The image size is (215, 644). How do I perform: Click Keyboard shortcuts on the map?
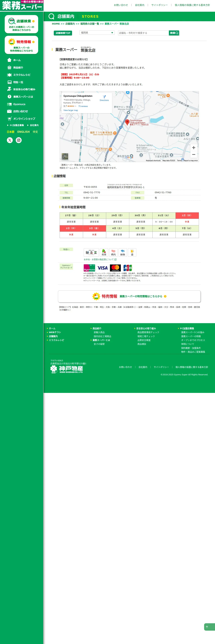(153, 161)
